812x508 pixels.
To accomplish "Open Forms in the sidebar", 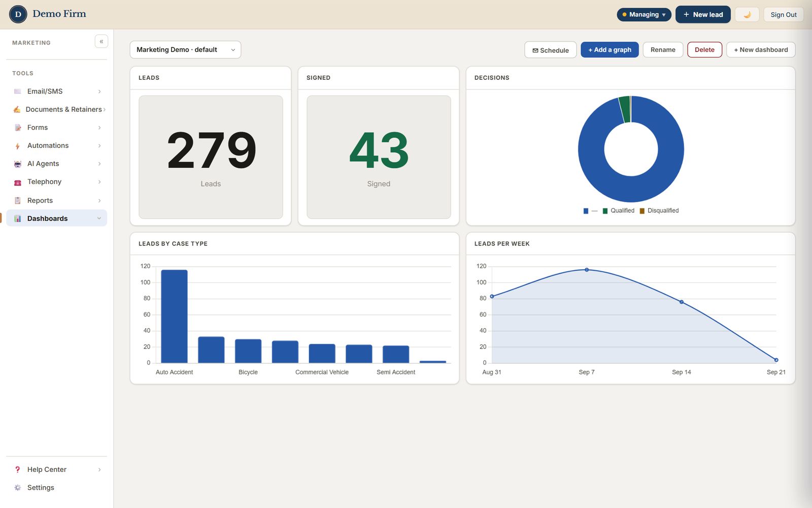I will pyautogui.click(x=57, y=128).
